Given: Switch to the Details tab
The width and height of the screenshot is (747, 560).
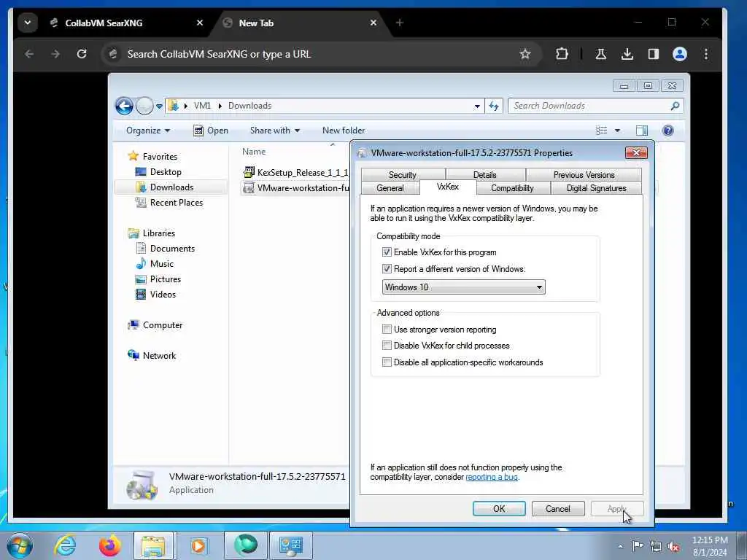Looking at the screenshot, I should pos(485,175).
